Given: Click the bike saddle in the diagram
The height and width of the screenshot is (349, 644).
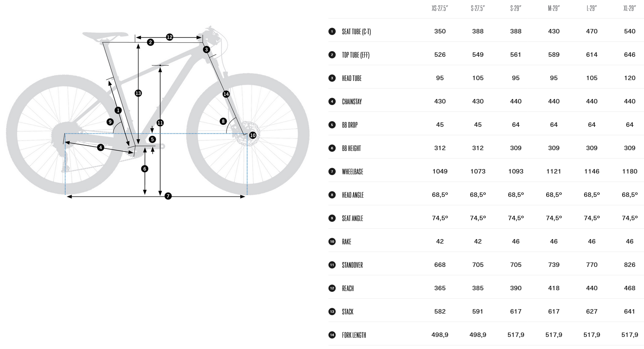Looking at the screenshot, I should coord(105,36).
